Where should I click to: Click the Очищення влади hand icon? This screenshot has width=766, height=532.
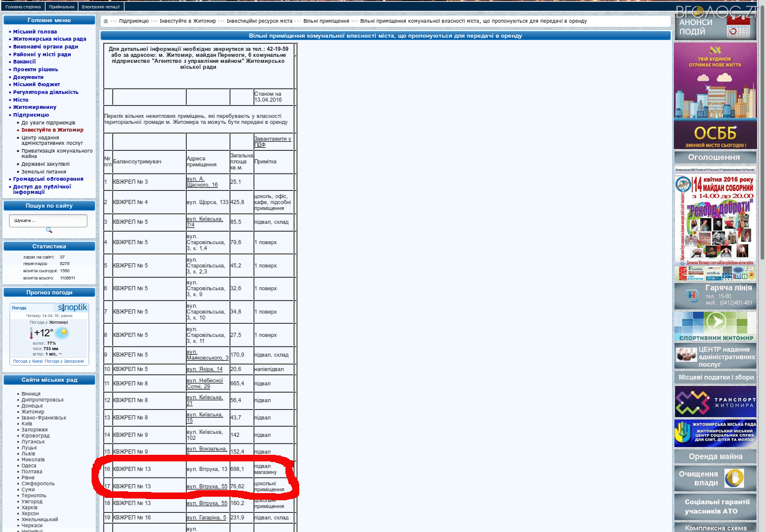pos(734,478)
